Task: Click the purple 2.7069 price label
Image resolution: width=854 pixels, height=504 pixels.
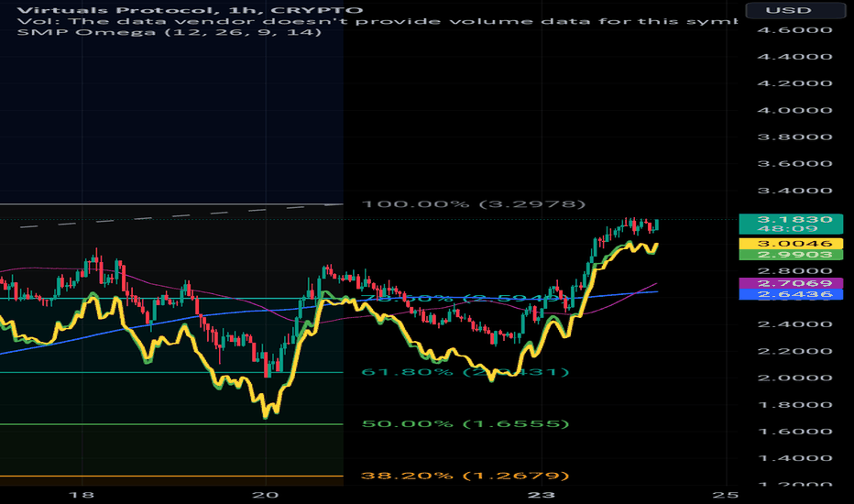Action: click(791, 283)
